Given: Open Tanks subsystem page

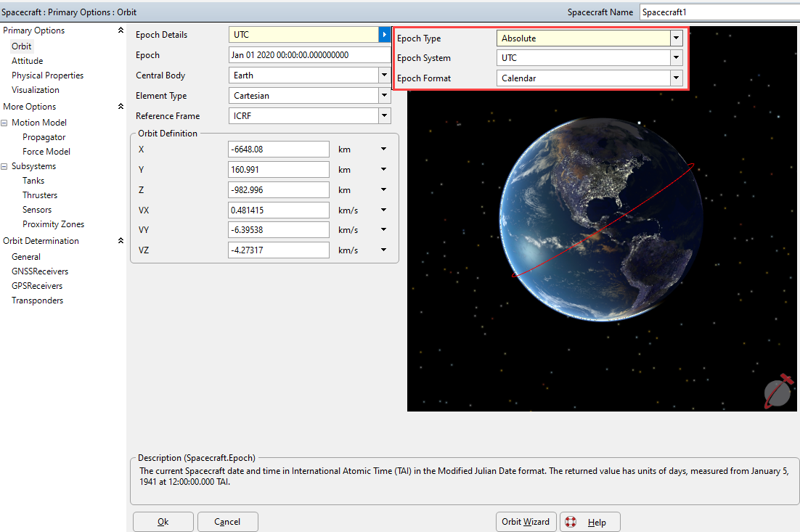Looking at the screenshot, I should [33, 181].
